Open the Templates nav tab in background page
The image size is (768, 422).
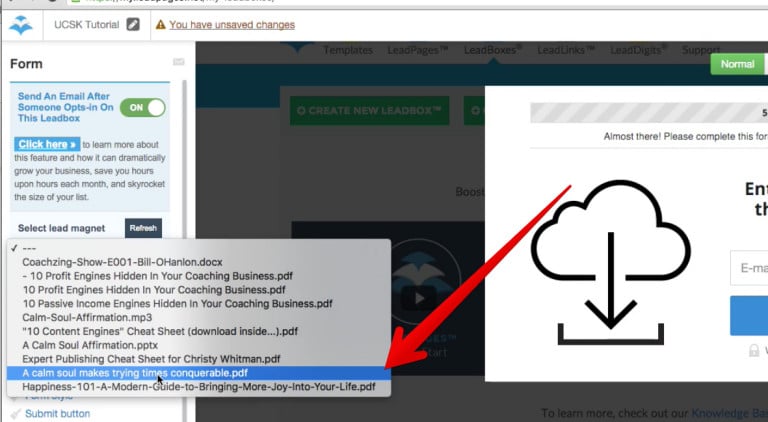click(x=348, y=50)
